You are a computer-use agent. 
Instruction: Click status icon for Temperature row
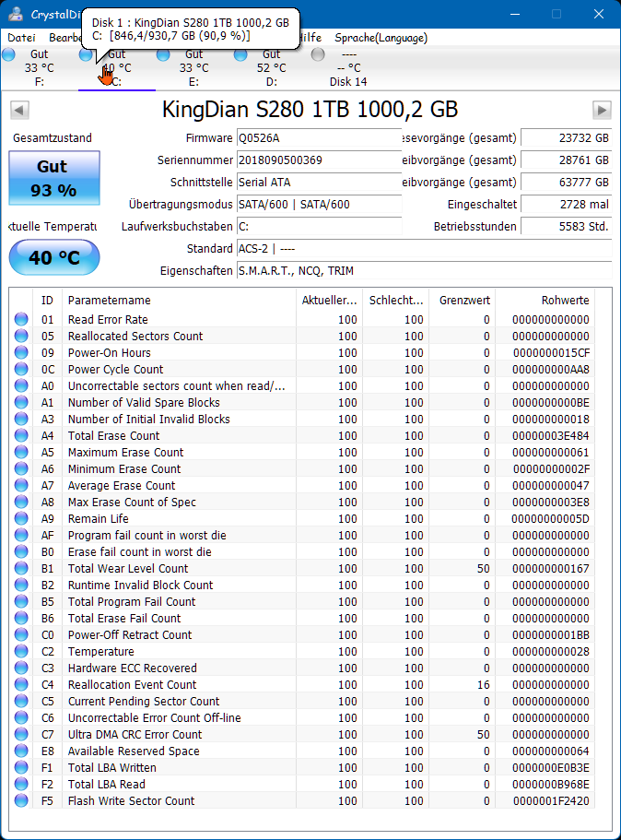tap(21, 652)
